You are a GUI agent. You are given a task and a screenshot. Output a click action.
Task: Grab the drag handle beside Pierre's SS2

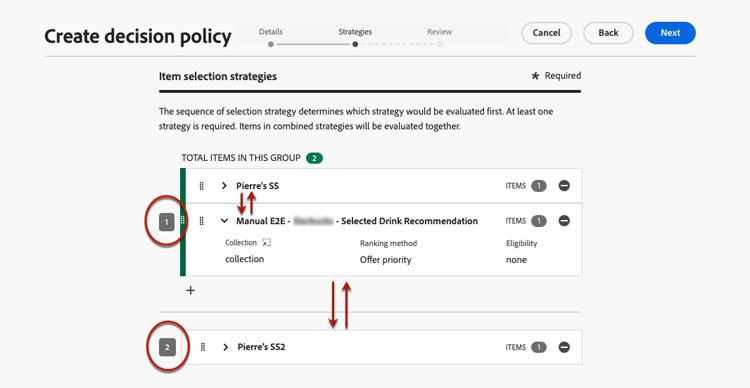[x=203, y=347]
